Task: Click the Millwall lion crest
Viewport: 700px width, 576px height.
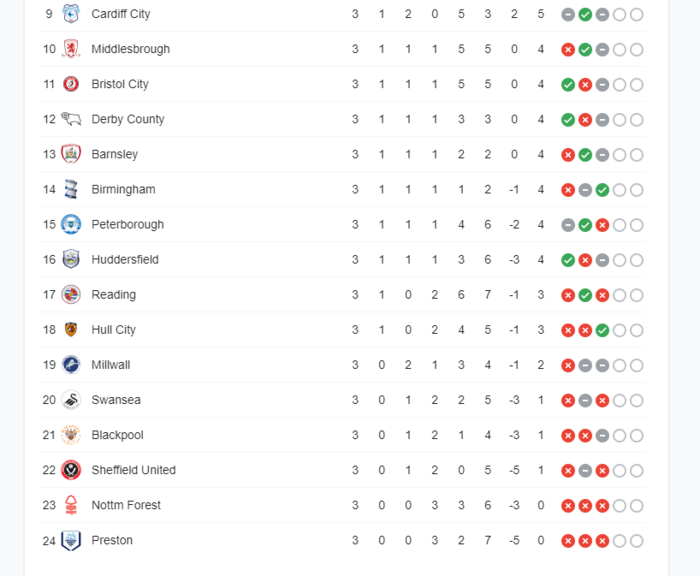Action: [x=71, y=365]
